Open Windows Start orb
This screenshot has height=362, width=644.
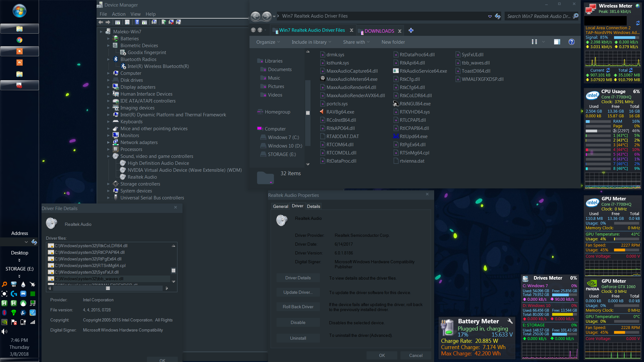[x=19, y=11]
